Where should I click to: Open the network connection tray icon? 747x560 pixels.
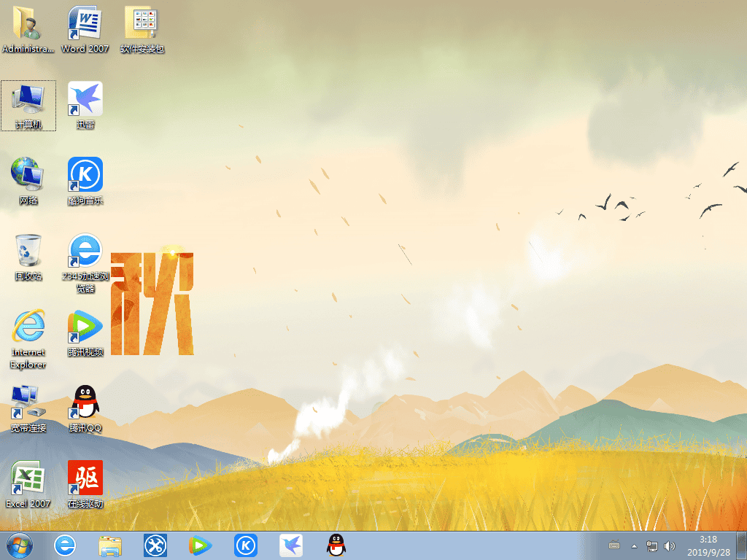651,546
